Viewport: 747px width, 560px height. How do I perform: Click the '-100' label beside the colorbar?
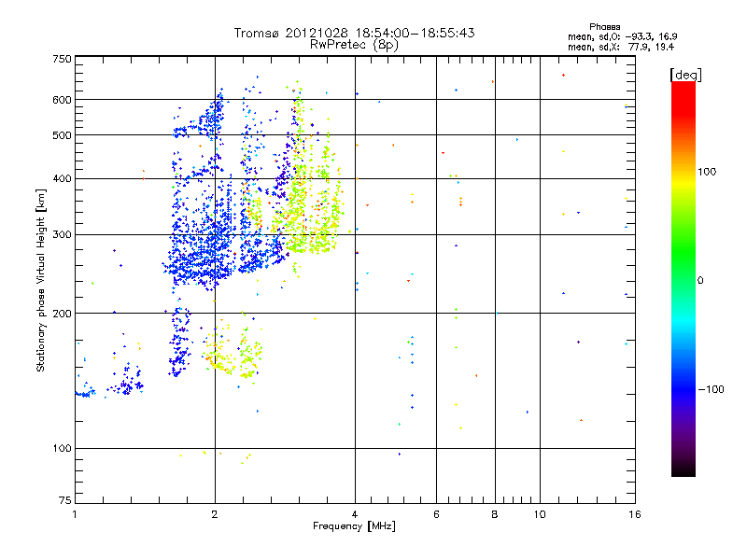[x=712, y=389]
